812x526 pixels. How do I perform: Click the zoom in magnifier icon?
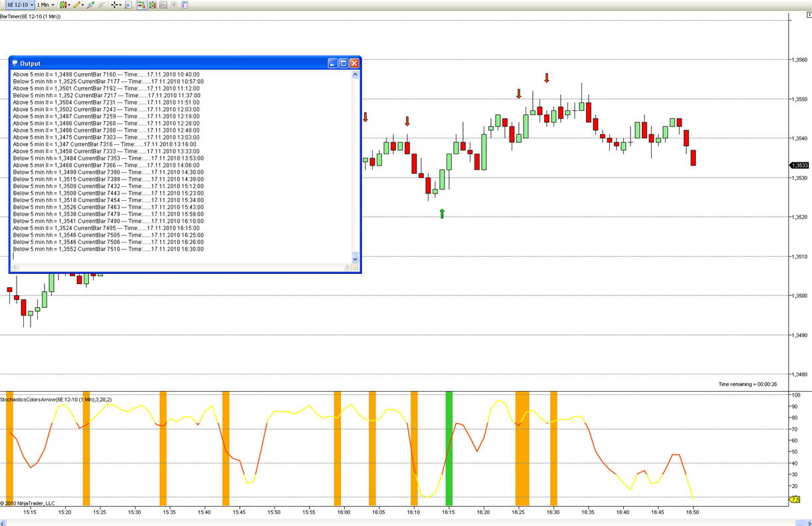point(90,5)
